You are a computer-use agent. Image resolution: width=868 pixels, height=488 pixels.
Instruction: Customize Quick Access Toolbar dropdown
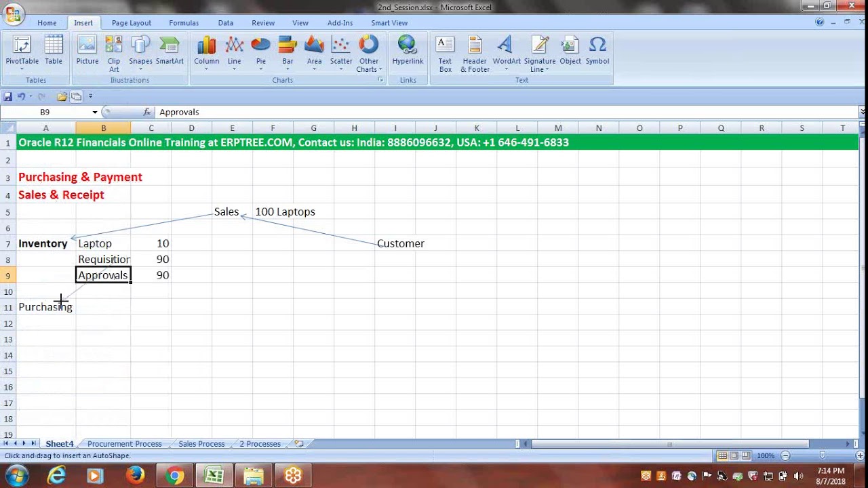tap(91, 96)
